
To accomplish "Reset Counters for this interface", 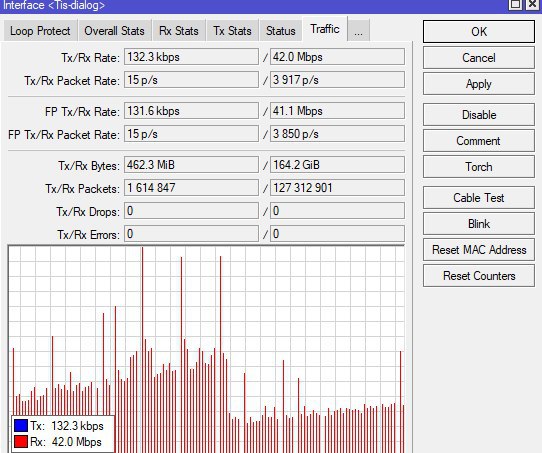I will tap(479, 276).
